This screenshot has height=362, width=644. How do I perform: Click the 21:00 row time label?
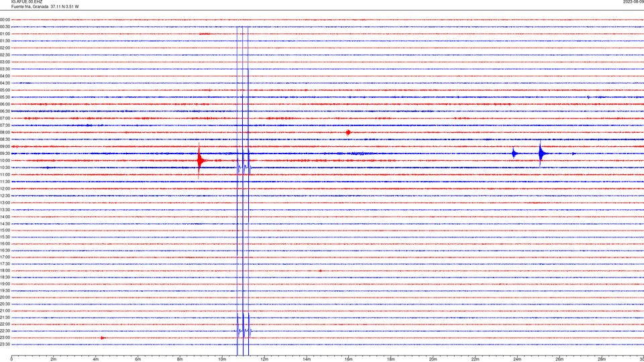pos(5,310)
